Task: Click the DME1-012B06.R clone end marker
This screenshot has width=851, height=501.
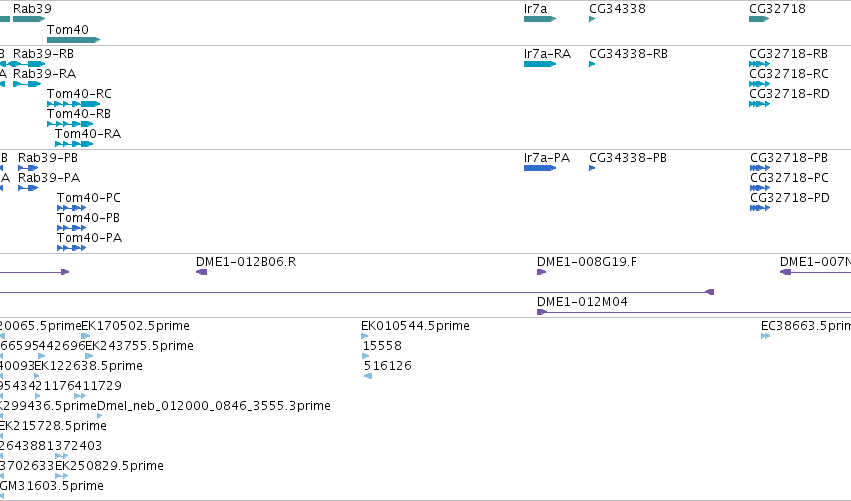Action: point(201,272)
